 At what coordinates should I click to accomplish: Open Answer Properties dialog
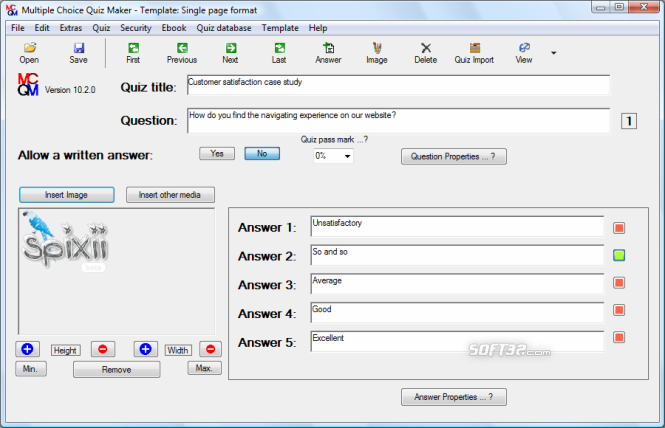pos(454,397)
